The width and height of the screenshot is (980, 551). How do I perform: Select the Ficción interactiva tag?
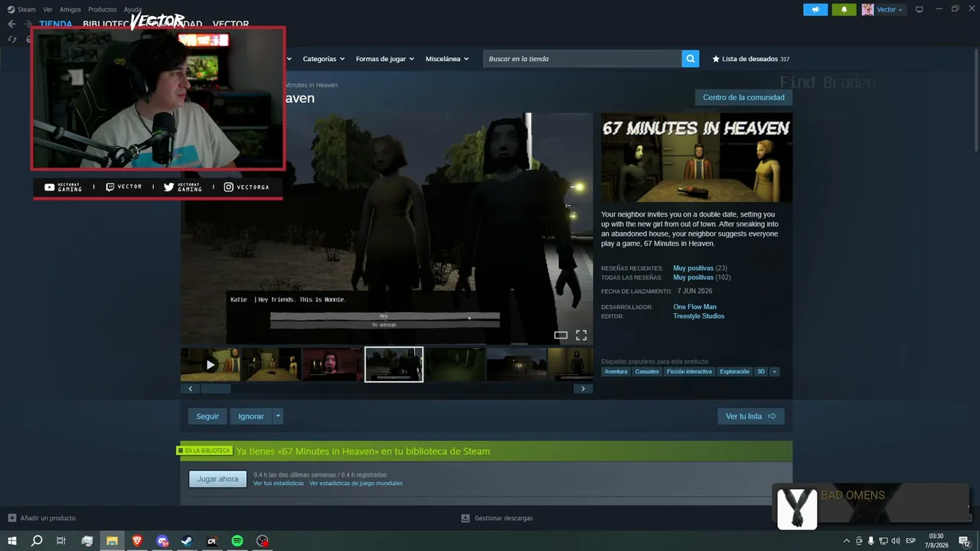[x=689, y=372]
